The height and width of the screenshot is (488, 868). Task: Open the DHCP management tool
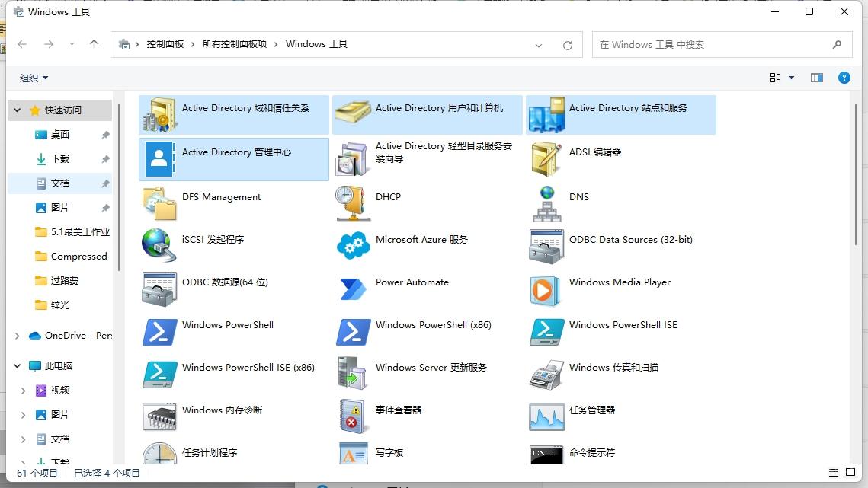pyautogui.click(x=389, y=197)
